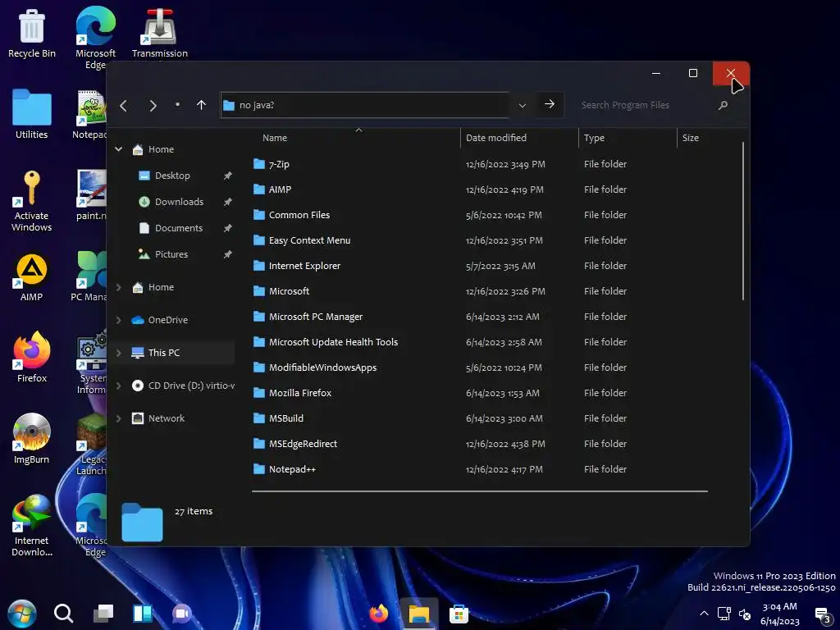This screenshot has height=630, width=840.
Task: Sort by the Date modified column header
Action: coord(496,138)
